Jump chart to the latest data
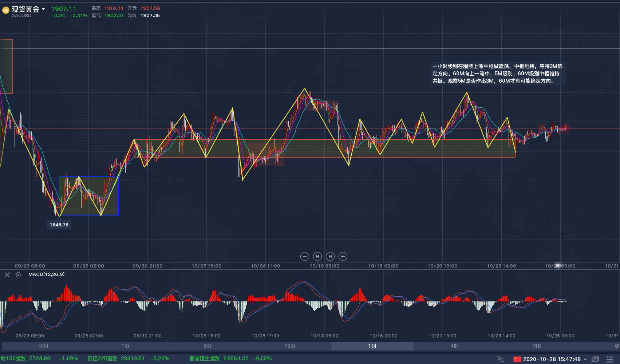 [x=330, y=256]
